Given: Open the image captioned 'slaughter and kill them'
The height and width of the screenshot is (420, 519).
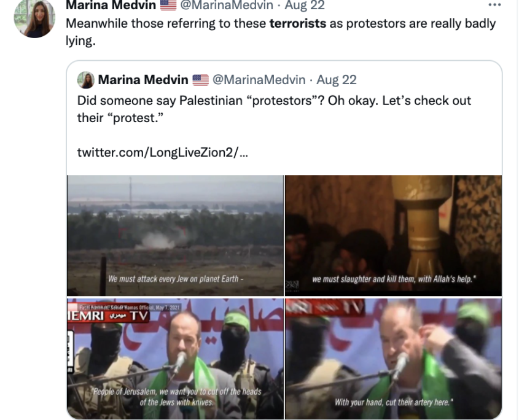Looking at the screenshot, I should pyautogui.click(x=393, y=235).
